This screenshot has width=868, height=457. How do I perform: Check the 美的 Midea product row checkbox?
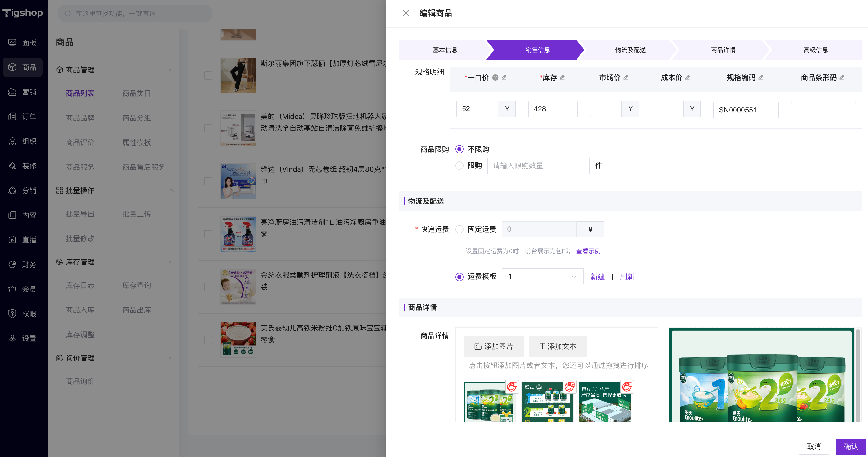208,128
